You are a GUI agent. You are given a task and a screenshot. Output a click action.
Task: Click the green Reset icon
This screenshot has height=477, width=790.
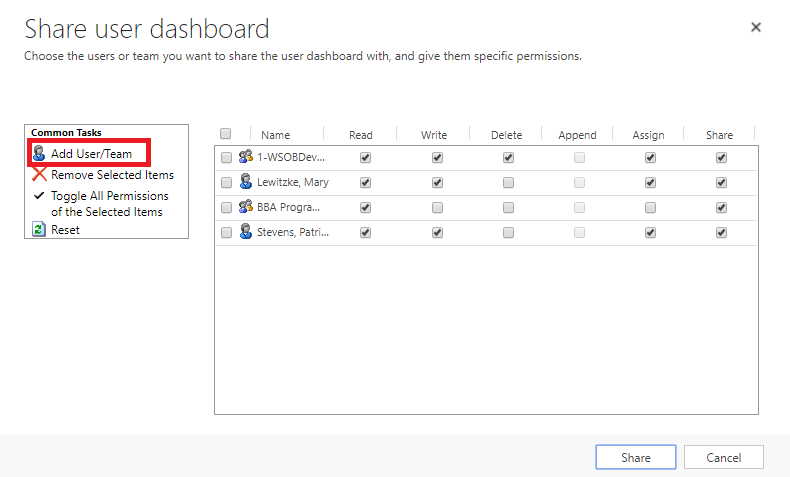click(39, 229)
